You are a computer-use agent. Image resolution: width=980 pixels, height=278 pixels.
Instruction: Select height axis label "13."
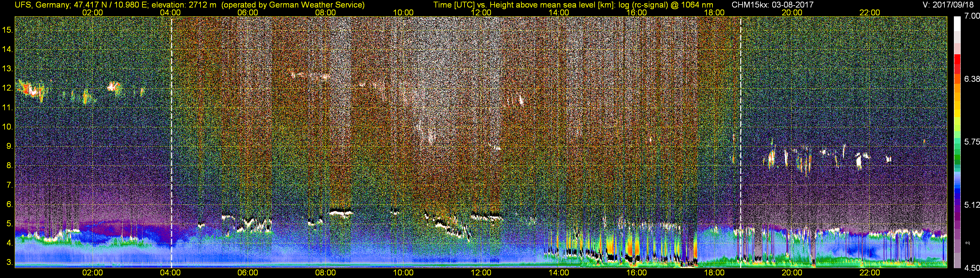(x=8, y=69)
